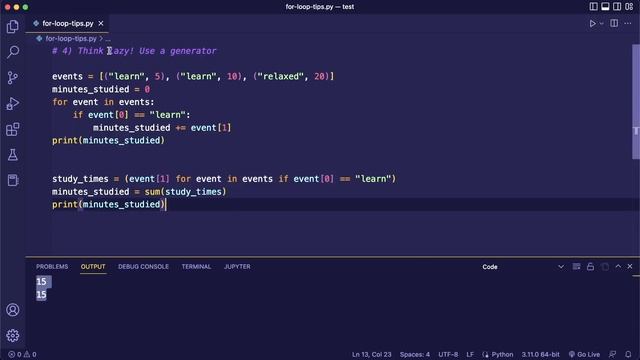Split the editor to the right

click(614, 23)
